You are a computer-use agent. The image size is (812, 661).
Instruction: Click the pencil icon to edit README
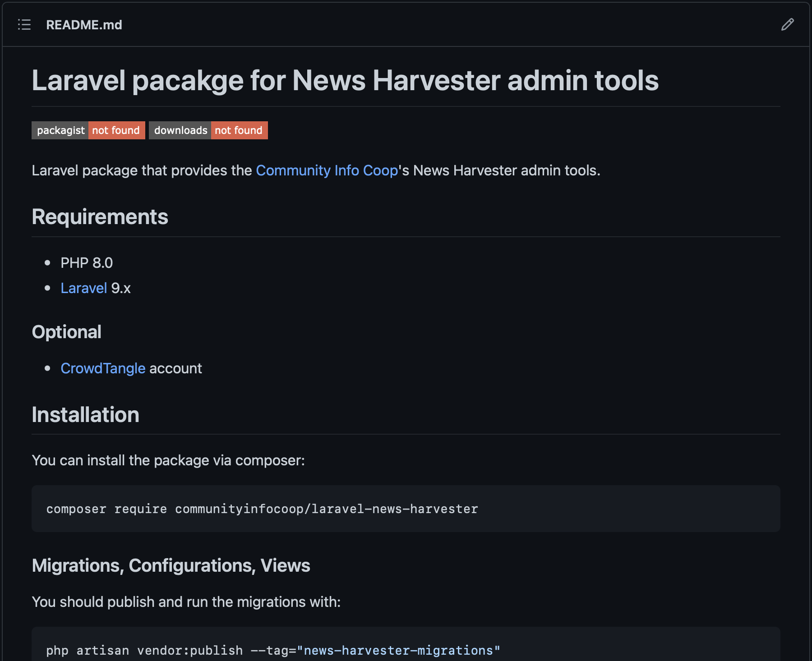(x=787, y=25)
